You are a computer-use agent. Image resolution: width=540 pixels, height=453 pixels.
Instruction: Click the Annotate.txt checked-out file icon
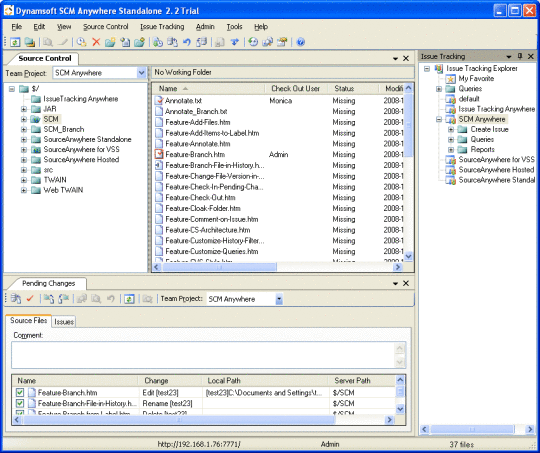pos(159,101)
